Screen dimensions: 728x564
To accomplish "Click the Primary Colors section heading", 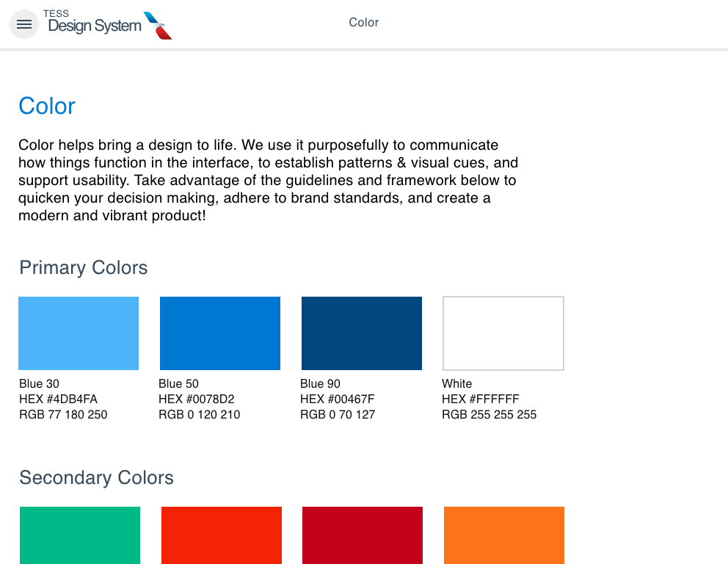I will pyautogui.click(x=84, y=268).
